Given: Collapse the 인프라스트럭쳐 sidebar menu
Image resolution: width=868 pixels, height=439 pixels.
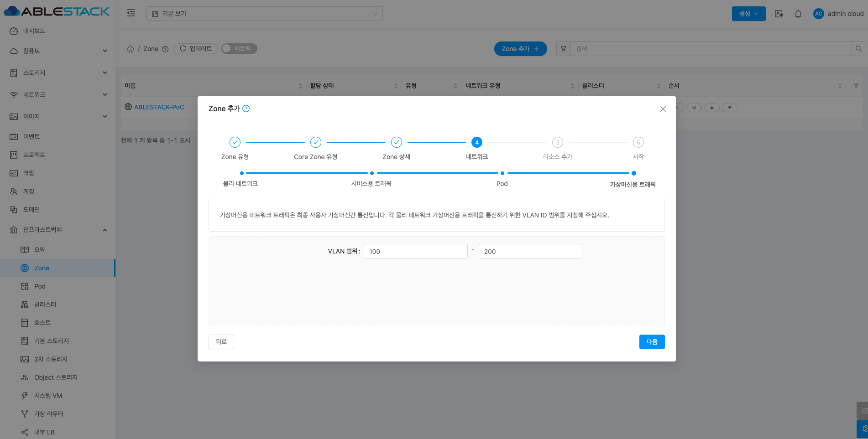Looking at the screenshot, I should (x=58, y=229).
